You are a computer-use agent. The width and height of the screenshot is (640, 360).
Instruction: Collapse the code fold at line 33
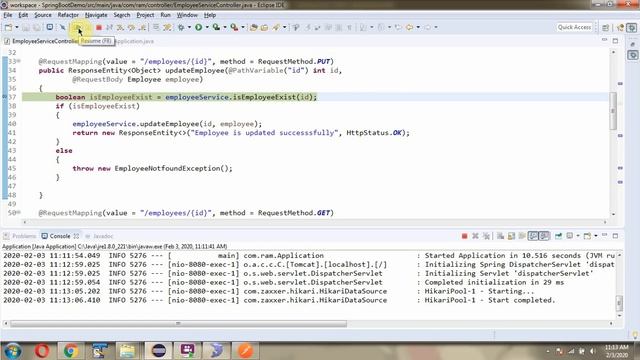pyautogui.click(x=19, y=62)
